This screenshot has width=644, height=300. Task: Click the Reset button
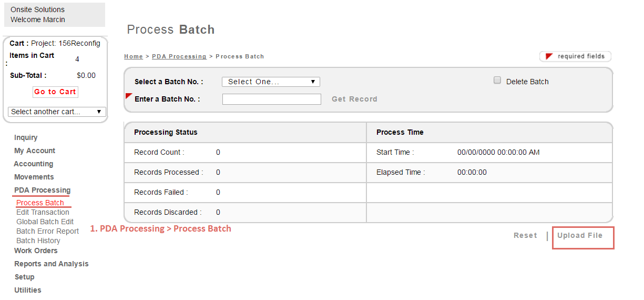click(525, 235)
